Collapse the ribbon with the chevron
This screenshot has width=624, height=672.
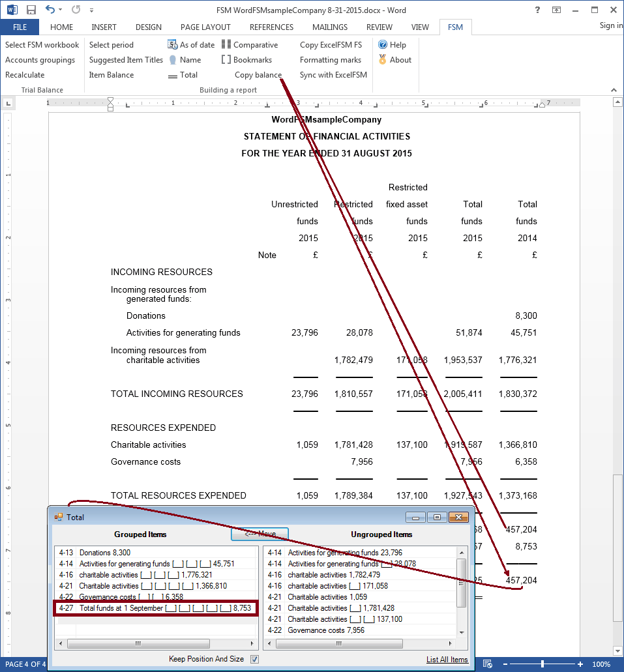tap(614, 90)
